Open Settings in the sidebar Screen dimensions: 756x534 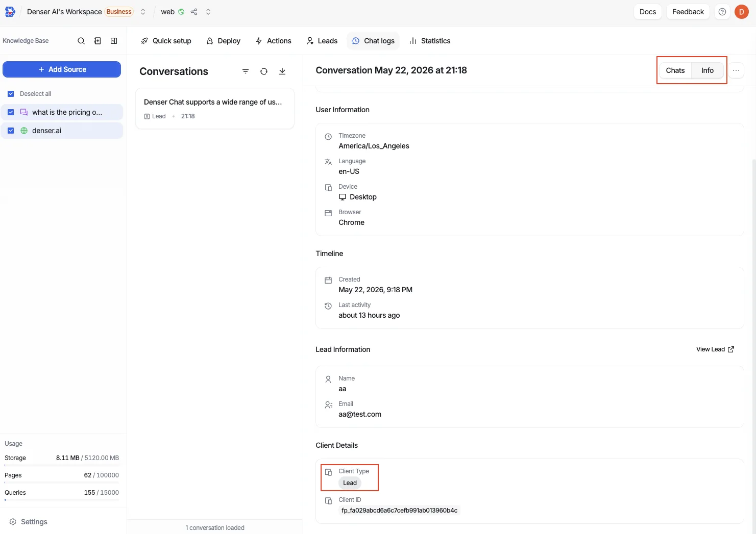[29, 522]
